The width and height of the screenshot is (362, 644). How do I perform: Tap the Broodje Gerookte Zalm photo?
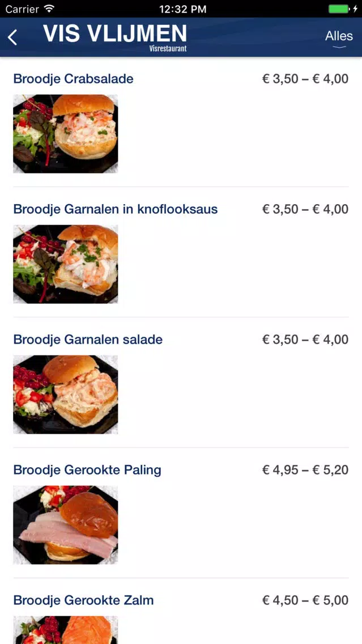66,630
